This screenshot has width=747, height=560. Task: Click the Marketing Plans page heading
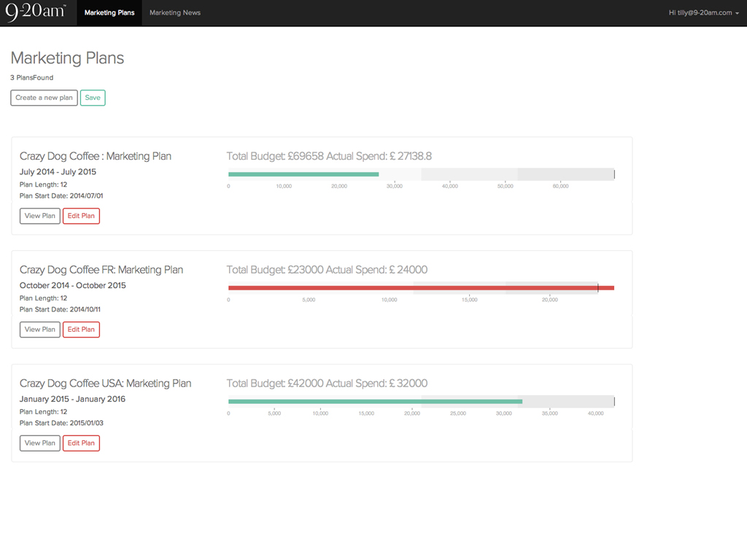click(x=67, y=58)
